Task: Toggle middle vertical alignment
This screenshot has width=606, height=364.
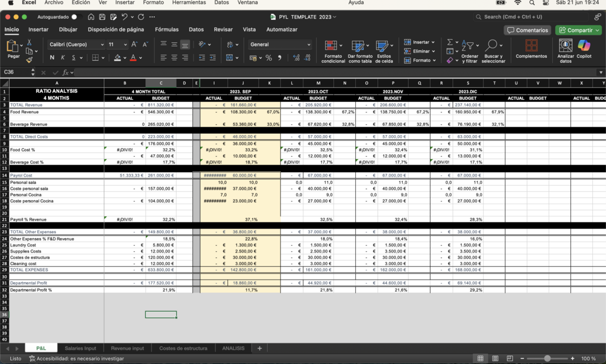Action: point(174,44)
